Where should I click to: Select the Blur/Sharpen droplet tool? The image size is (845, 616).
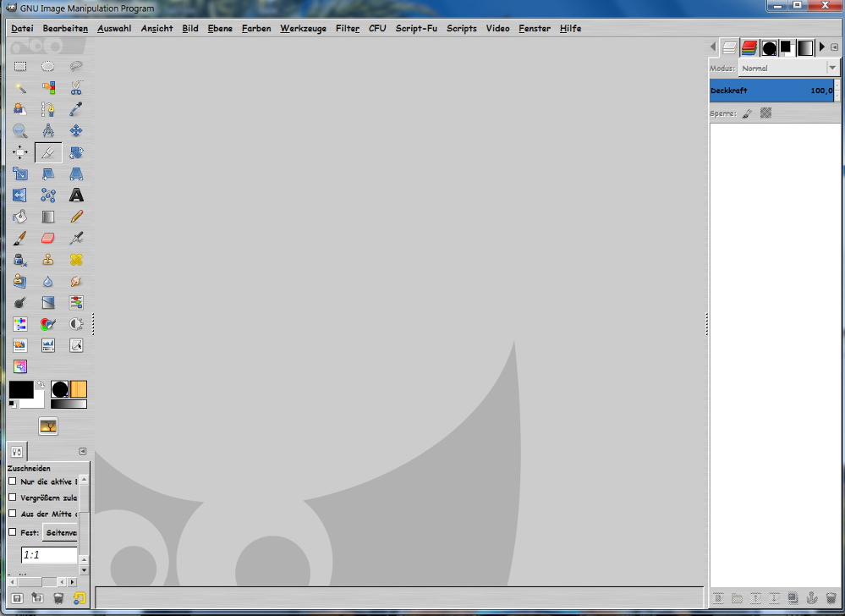point(48,281)
